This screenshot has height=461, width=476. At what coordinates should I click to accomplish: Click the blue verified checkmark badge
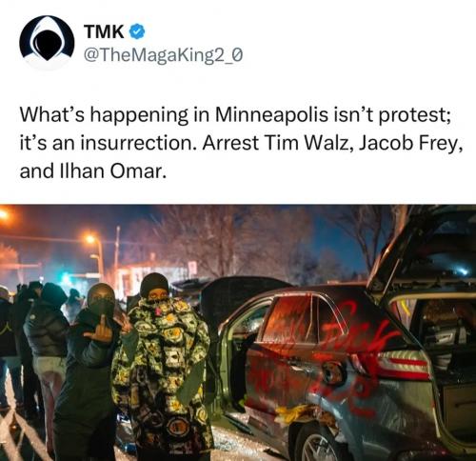pyautogui.click(x=137, y=31)
